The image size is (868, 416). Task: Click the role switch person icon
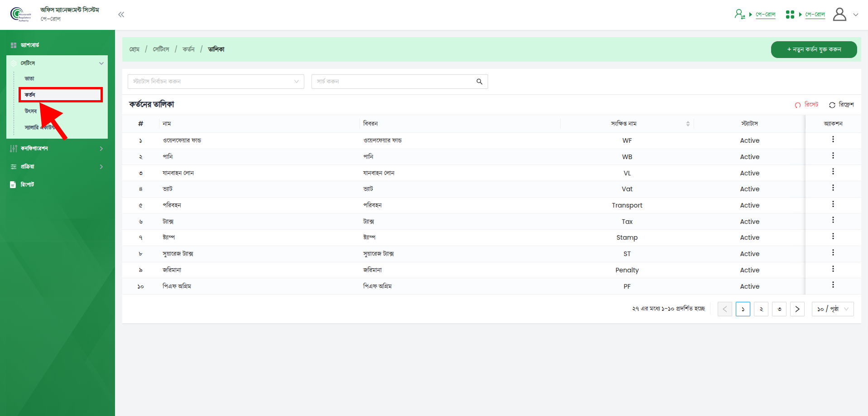pyautogui.click(x=739, y=15)
